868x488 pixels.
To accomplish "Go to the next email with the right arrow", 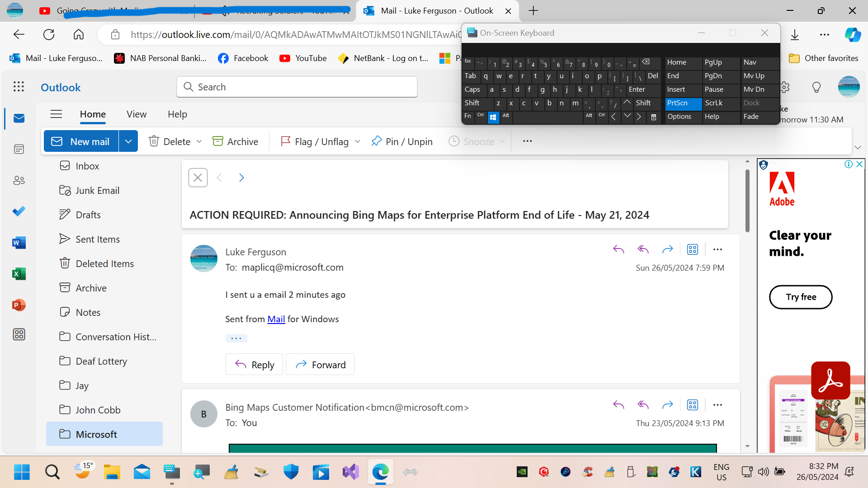I will pyautogui.click(x=241, y=178).
